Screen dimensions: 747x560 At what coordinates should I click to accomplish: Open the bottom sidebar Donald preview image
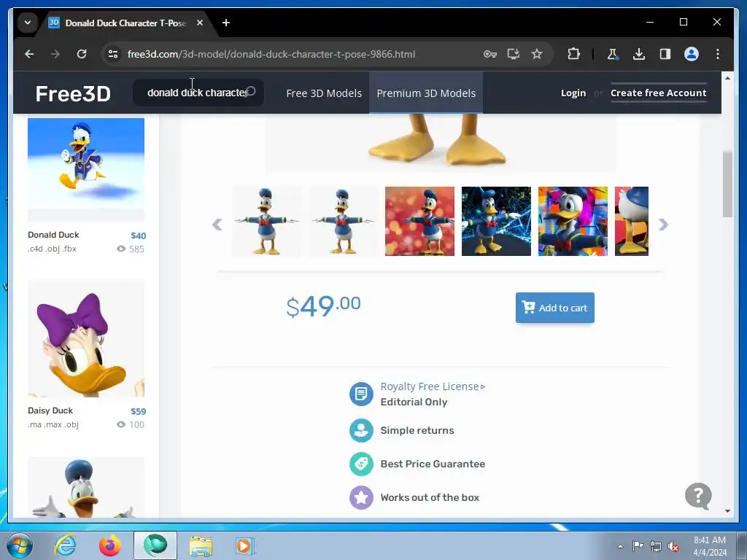86,487
